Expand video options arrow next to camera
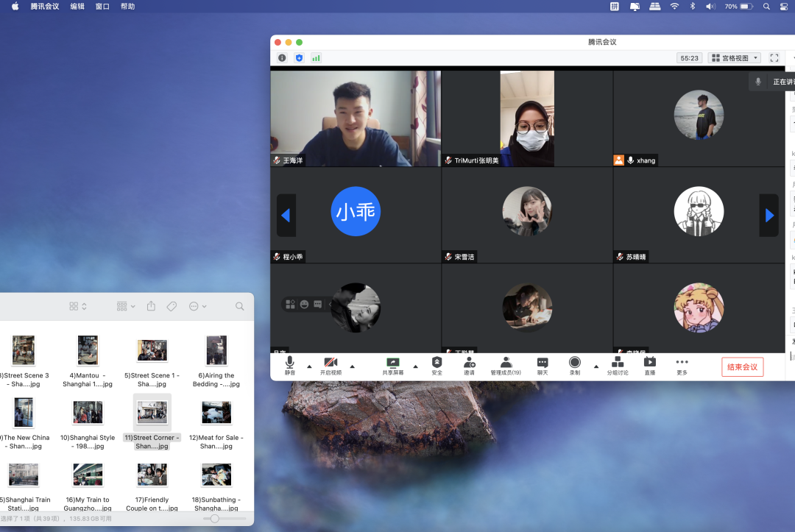795x532 pixels. pyautogui.click(x=353, y=366)
